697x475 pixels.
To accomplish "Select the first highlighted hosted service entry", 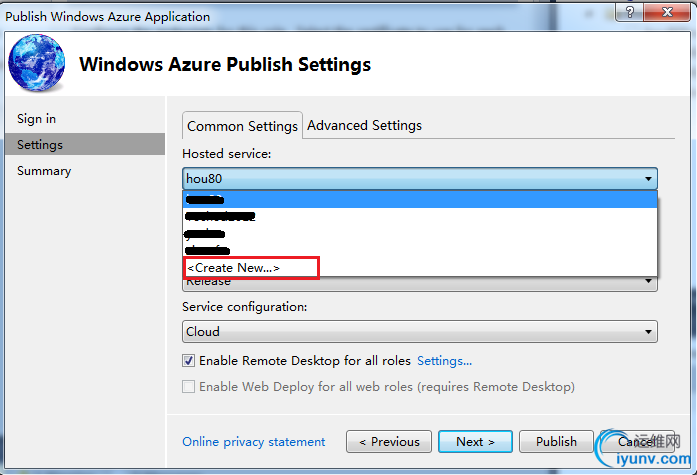I will (420, 200).
